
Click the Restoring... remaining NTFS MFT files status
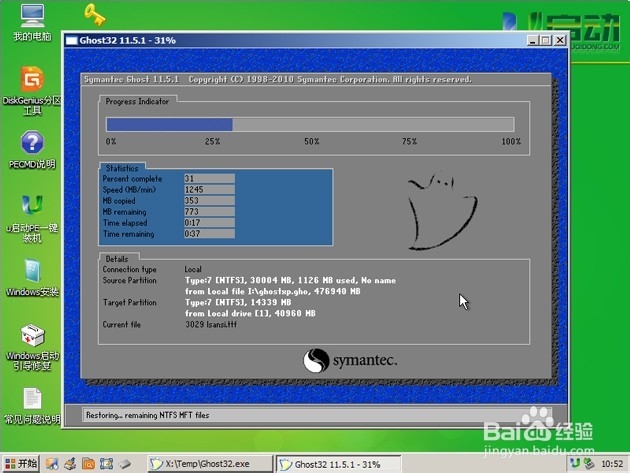click(x=147, y=415)
